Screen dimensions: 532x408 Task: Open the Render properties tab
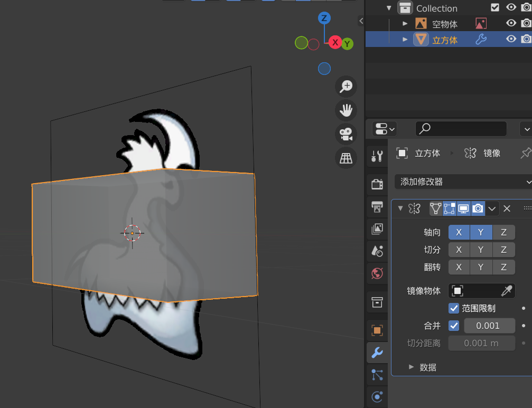point(377,184)
